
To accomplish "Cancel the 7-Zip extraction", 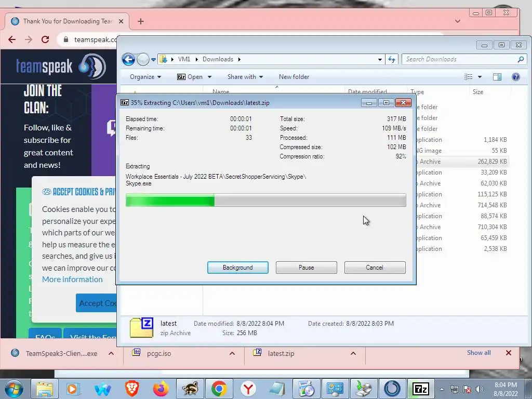I will click(x=375, y=268).
